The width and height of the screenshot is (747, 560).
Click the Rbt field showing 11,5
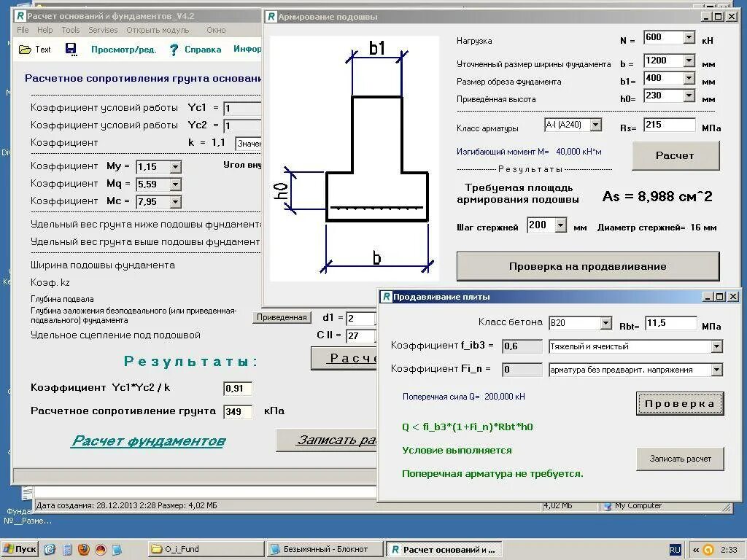[x=670, y=323]
